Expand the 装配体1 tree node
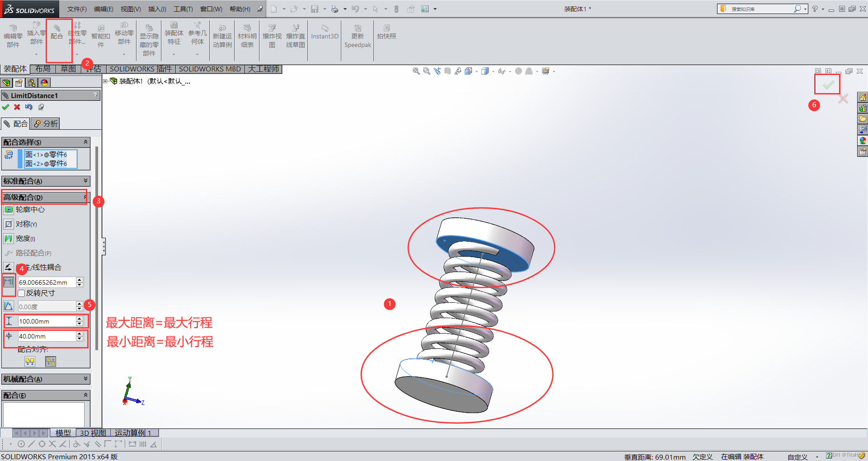Screen dimensions: 868x461 tap(105, 81)
